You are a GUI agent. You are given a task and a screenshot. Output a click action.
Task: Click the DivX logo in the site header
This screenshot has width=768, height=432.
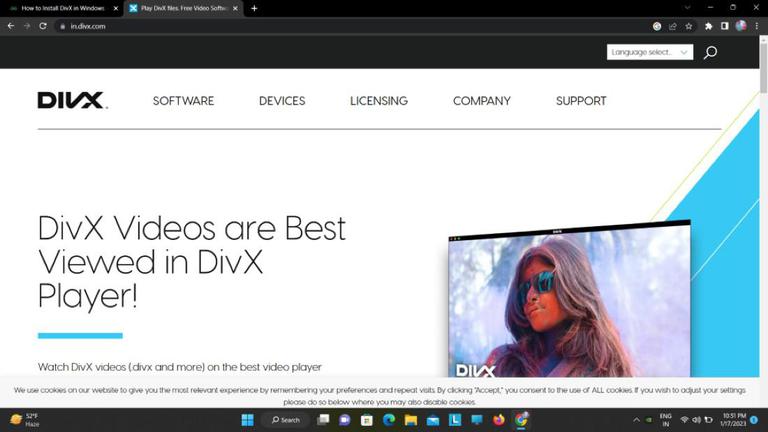pyautogui.click(x=72, y=100)
